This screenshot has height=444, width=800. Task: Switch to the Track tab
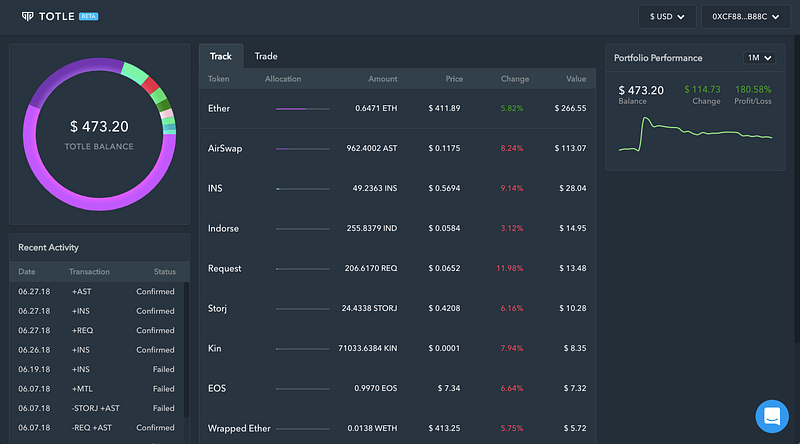click(220, 56)
